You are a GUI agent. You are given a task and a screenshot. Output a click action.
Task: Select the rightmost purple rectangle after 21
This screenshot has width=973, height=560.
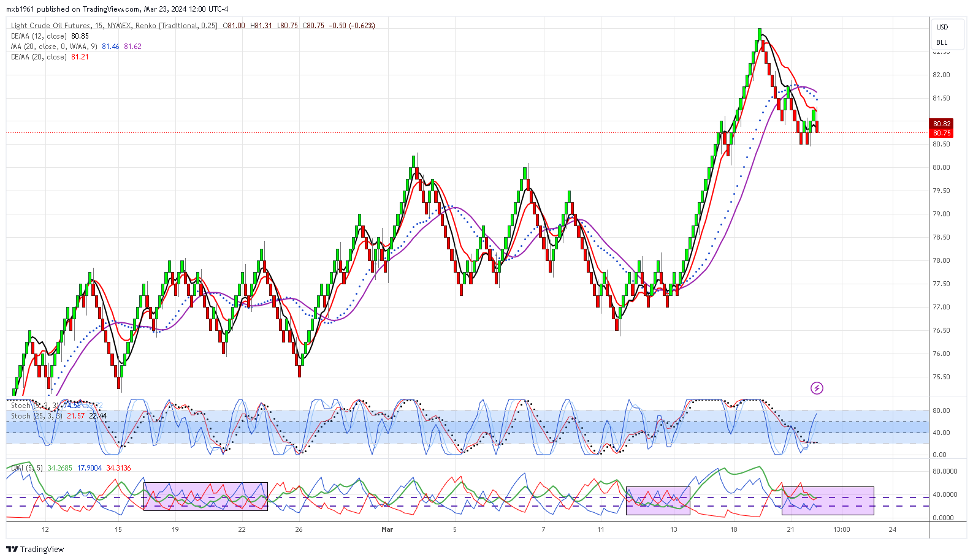[x=828, y=501]
